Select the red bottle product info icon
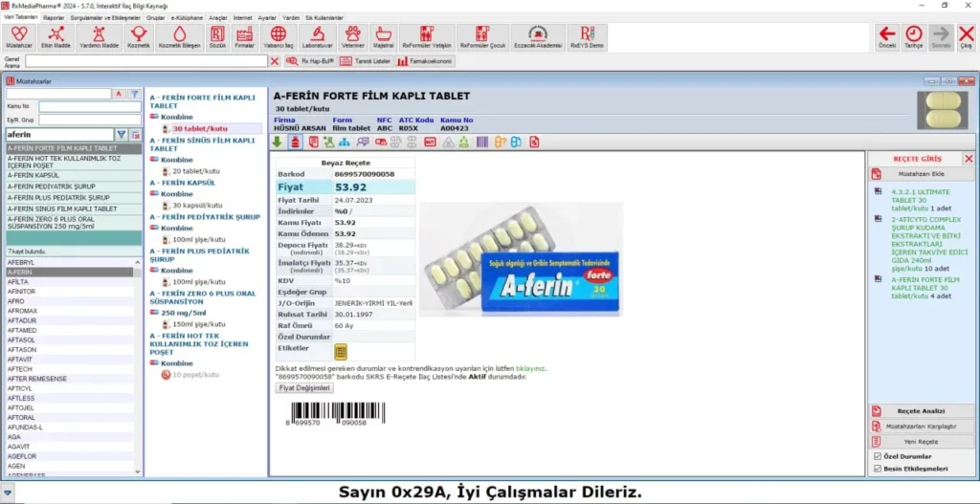The height and width of the screenshot is (504, 980). [x=295, y=142]
